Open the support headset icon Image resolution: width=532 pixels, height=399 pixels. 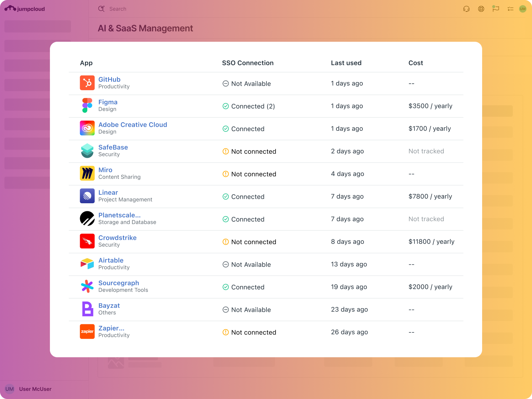tap(466, 9)
